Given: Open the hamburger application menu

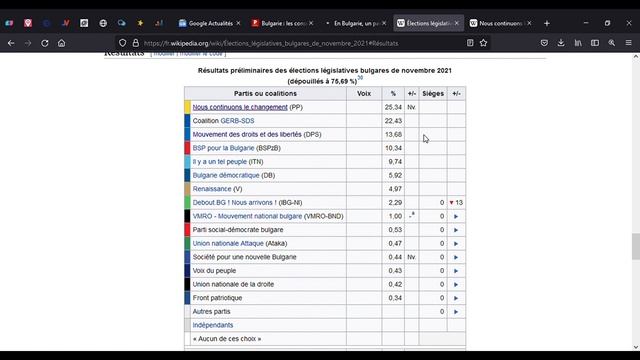Looking at the screenshot, I should click(x=629, y=43).
